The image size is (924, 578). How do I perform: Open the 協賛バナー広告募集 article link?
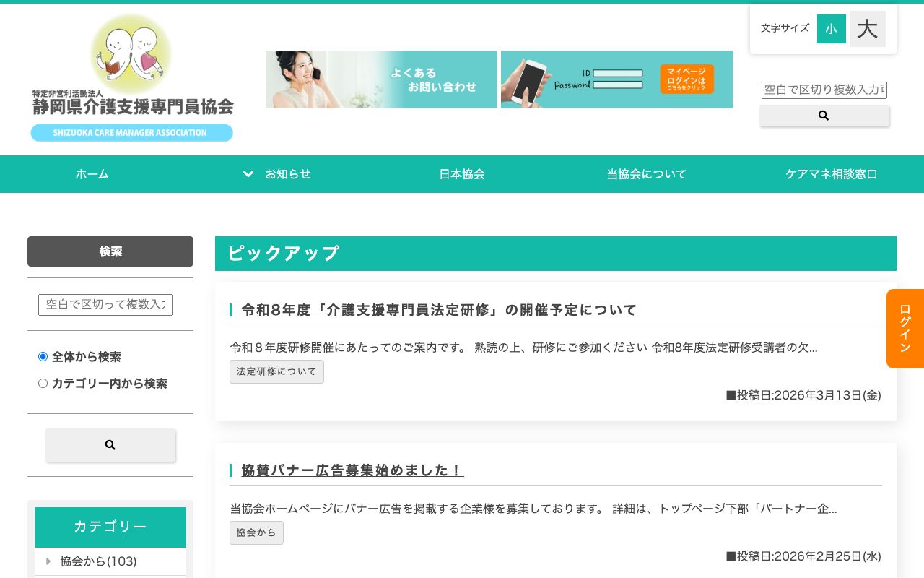coord(352,470)
